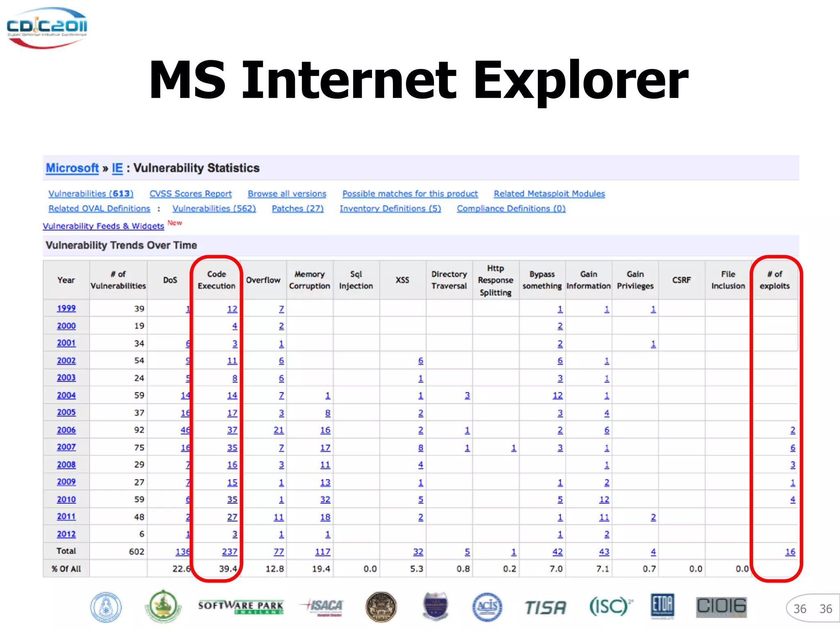Open the 2009 year row link
Viewport: 840px width, 630px height.
(x=66, y=482)
